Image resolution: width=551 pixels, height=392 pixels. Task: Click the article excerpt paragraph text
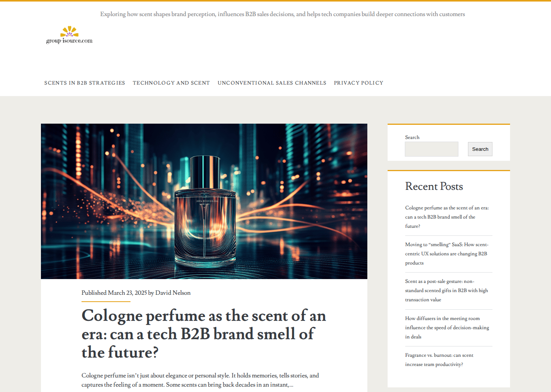(x=200, y=380)
